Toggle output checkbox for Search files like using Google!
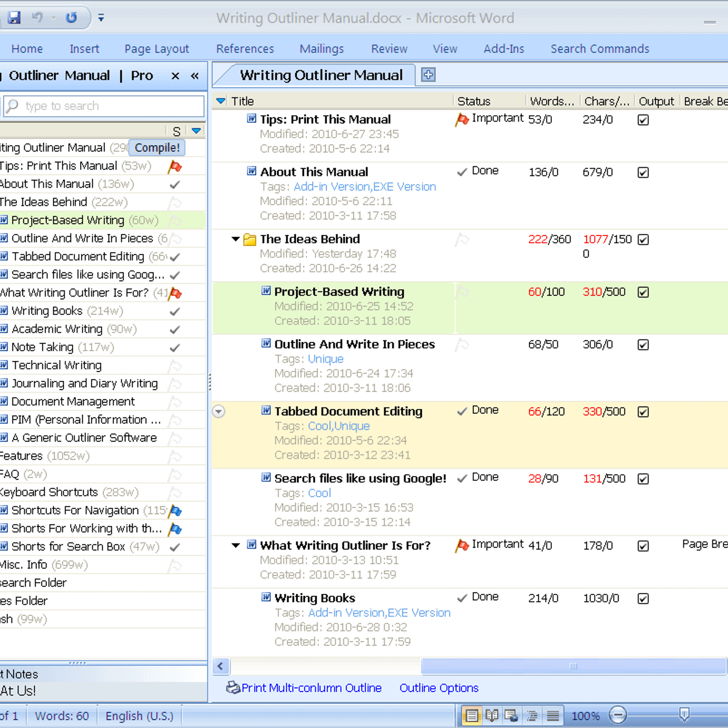The width and height of the screenshot is (728, 728). tap(643, 479)
